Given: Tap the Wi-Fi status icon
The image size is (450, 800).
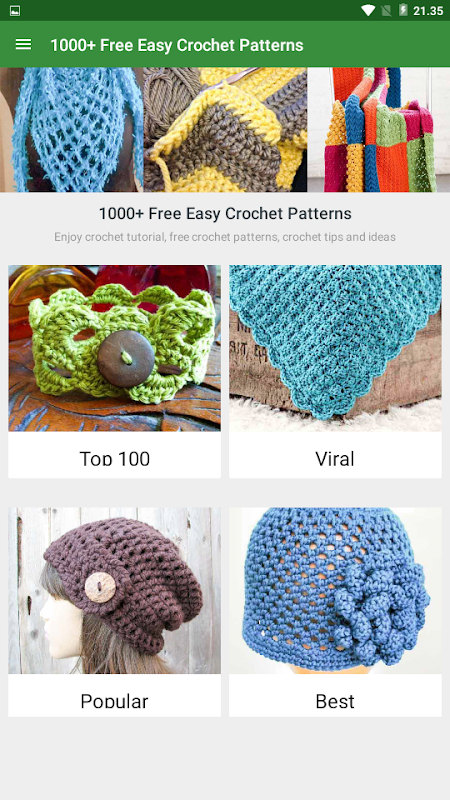Looking at the screenshot, I should (368, 10).
